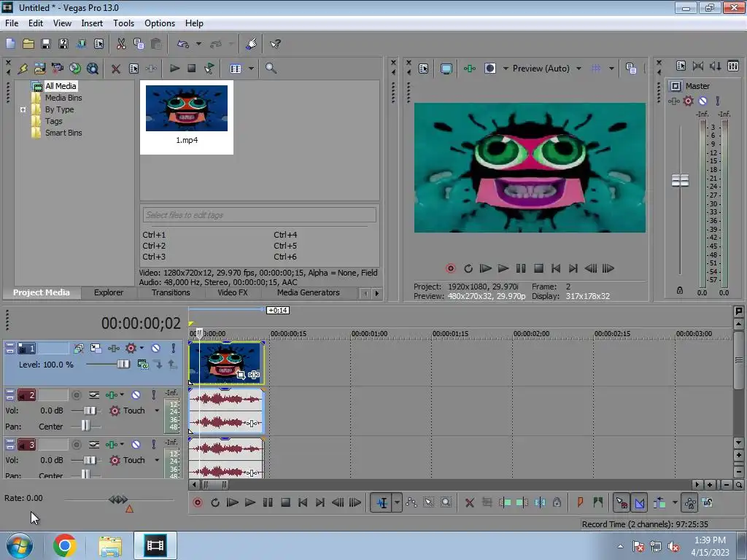Open preview overlays dropdown arrow
The width and height of the screenshot is (747, 560).
(612, 69)
